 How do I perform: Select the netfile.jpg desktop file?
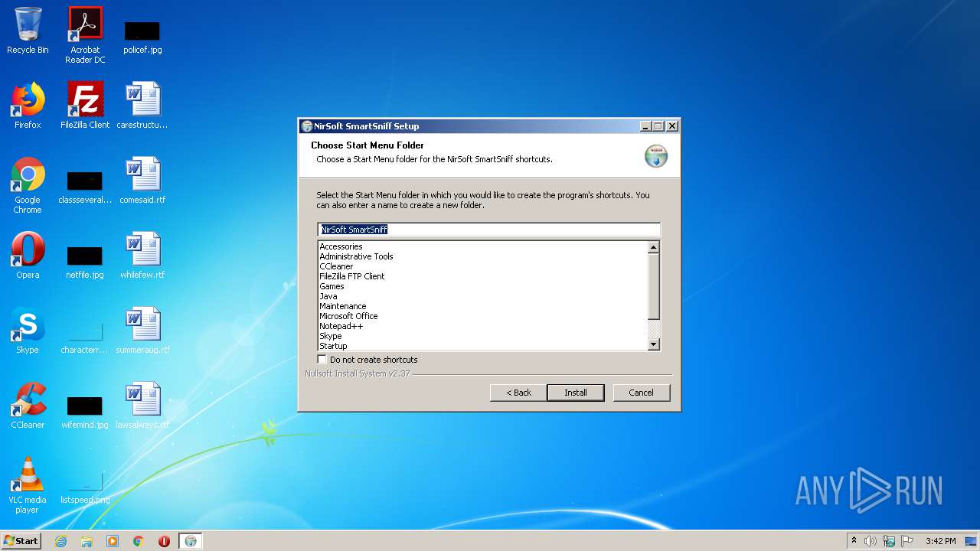[x=85, y=262]
